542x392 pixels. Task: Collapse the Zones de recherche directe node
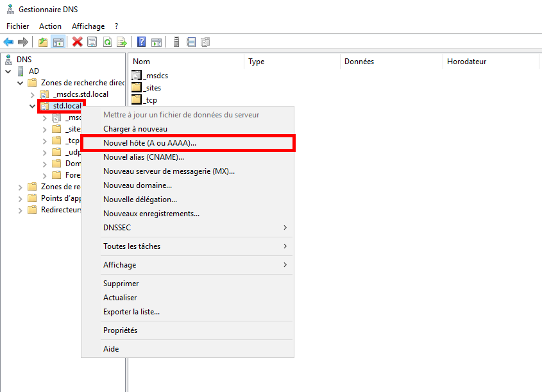point(19,82)
